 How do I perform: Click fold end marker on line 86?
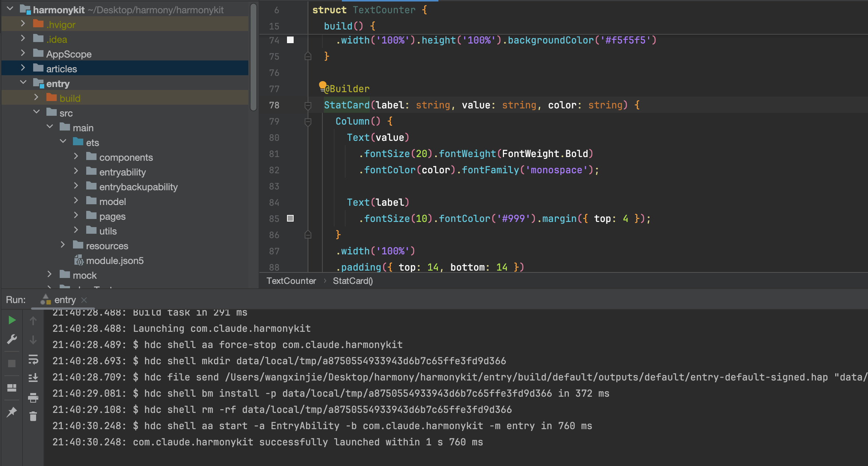[x=308, y=234]
